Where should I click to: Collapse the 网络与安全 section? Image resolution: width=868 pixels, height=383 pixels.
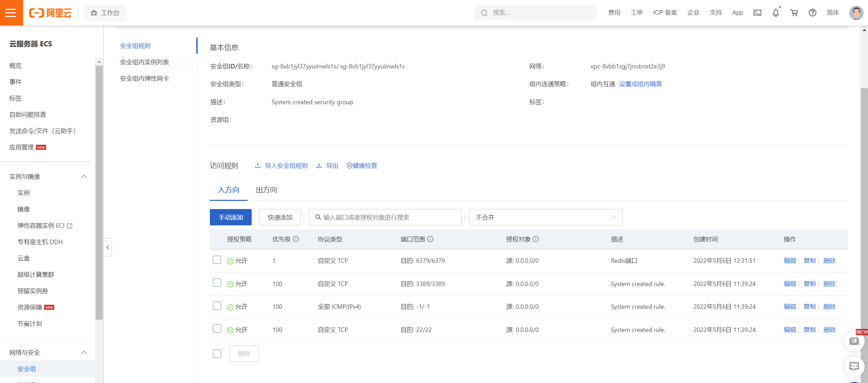pos(84,352)
